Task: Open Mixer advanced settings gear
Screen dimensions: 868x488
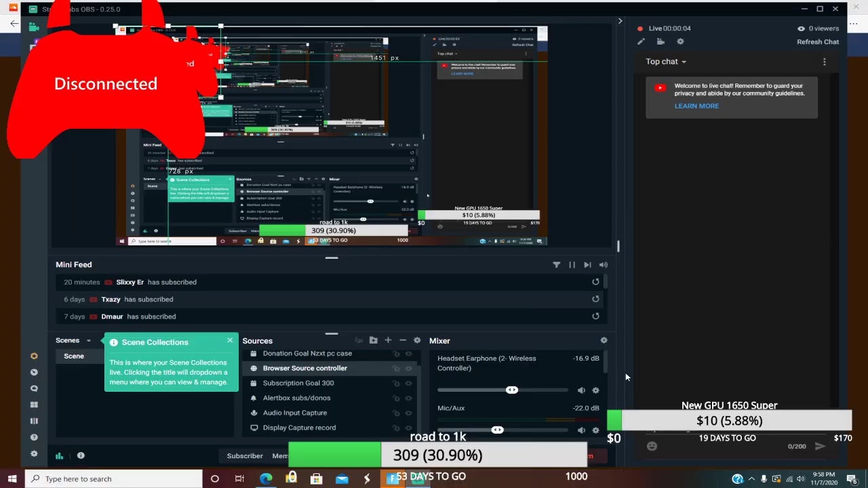Action: [x=604, y=340]
